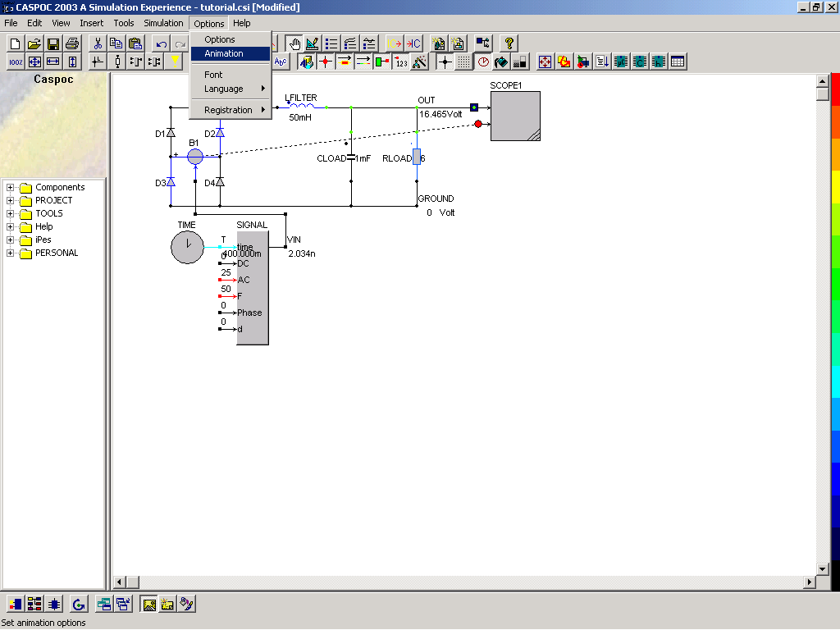Expand the TOOLS folder node
The image size is (840, 630).
[10, 214]
